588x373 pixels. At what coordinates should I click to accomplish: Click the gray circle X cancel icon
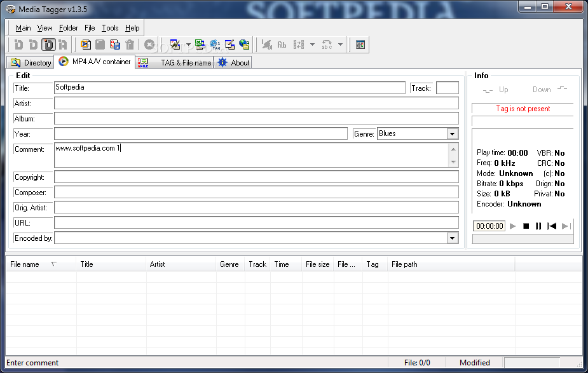(149, 44)
